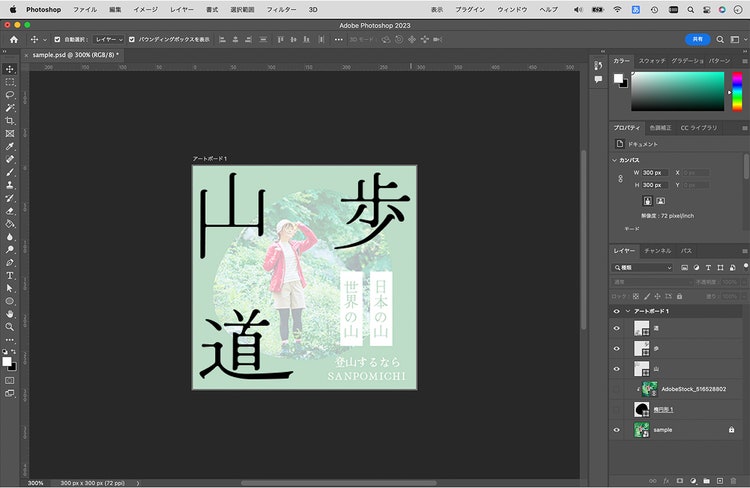Collapse the アートボード 1 group chevron
750x488 pixels.
[x=628, y=311]
